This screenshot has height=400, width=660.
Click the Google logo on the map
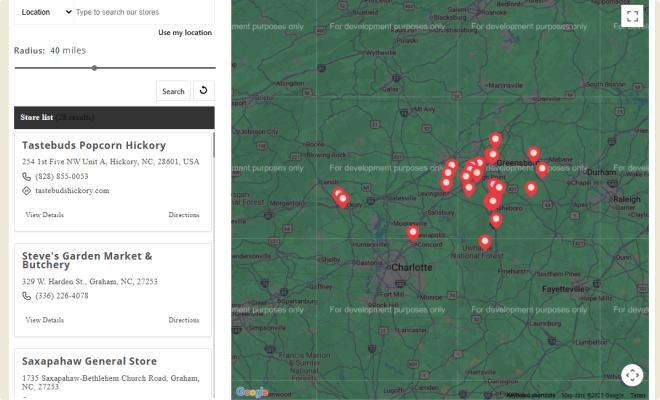pyautogui.click(x=252, y=392)
